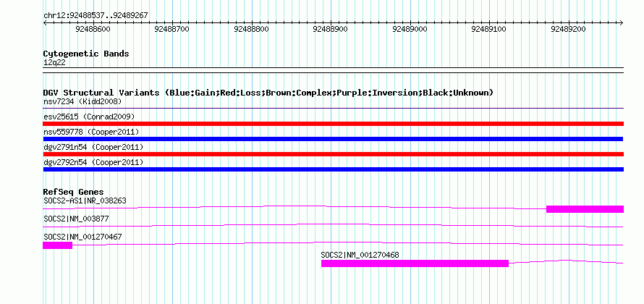
Task: Click the 92489200 ruler tick label
Action: click(569, 29)
